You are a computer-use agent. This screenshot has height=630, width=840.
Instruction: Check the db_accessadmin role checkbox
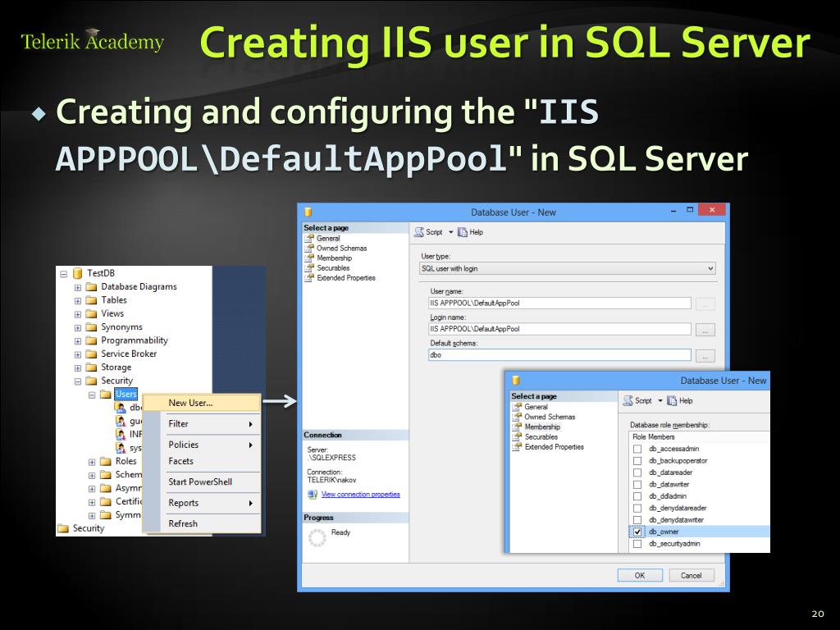(x=637, y=449)
